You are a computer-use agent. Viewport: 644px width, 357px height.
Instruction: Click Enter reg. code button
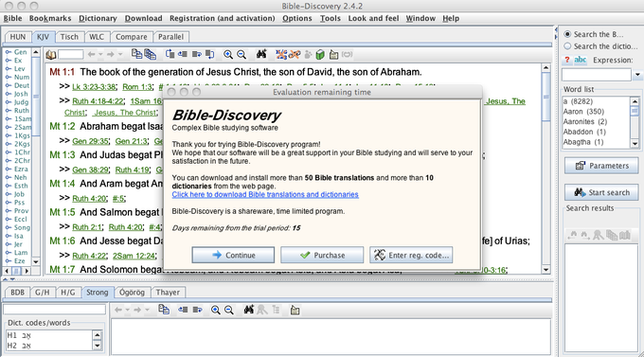411,255
